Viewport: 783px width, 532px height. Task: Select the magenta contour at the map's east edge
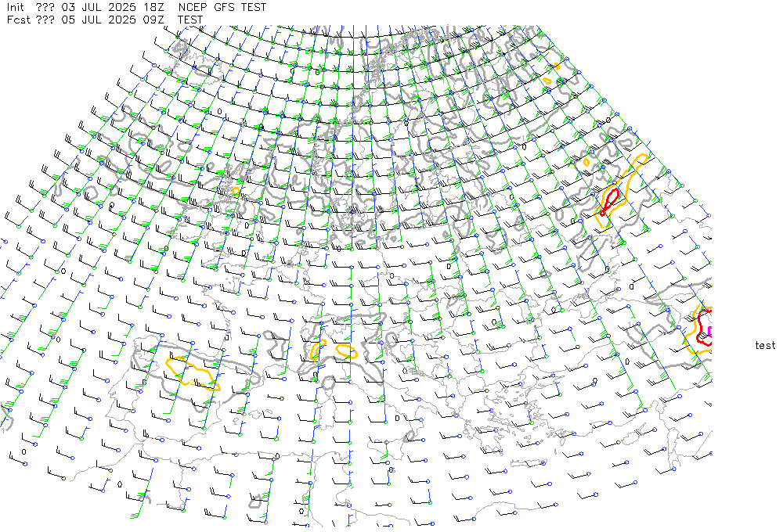click(709, 332)
